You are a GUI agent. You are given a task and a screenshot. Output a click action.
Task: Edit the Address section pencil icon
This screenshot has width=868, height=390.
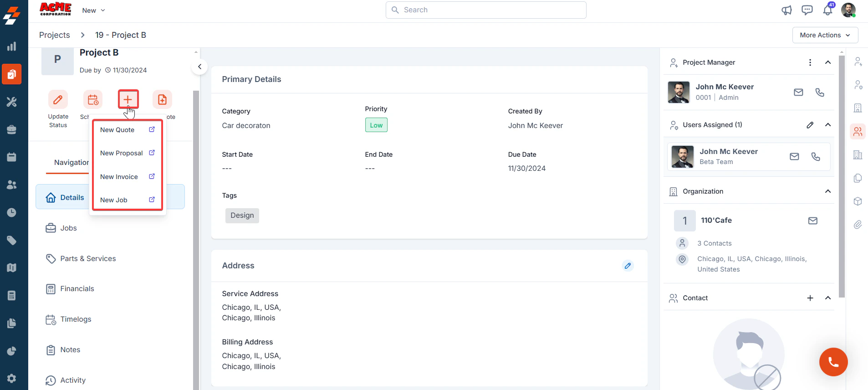coord(628,266)
